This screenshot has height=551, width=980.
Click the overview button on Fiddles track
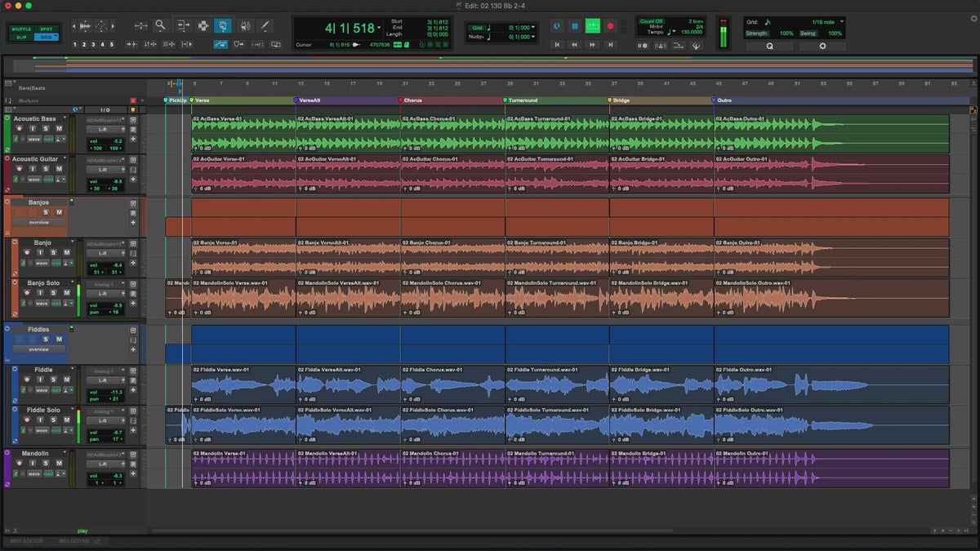click(38, 349)
